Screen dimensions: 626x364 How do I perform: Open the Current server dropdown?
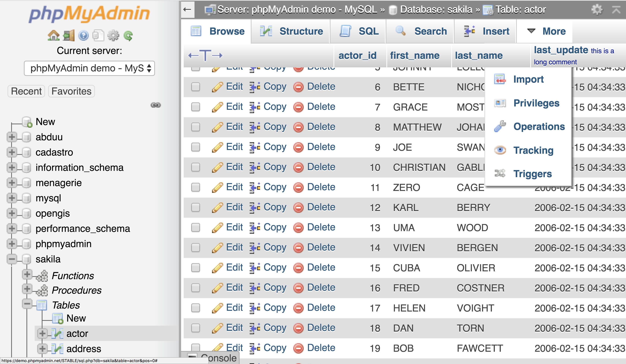(x=89, y=68)
